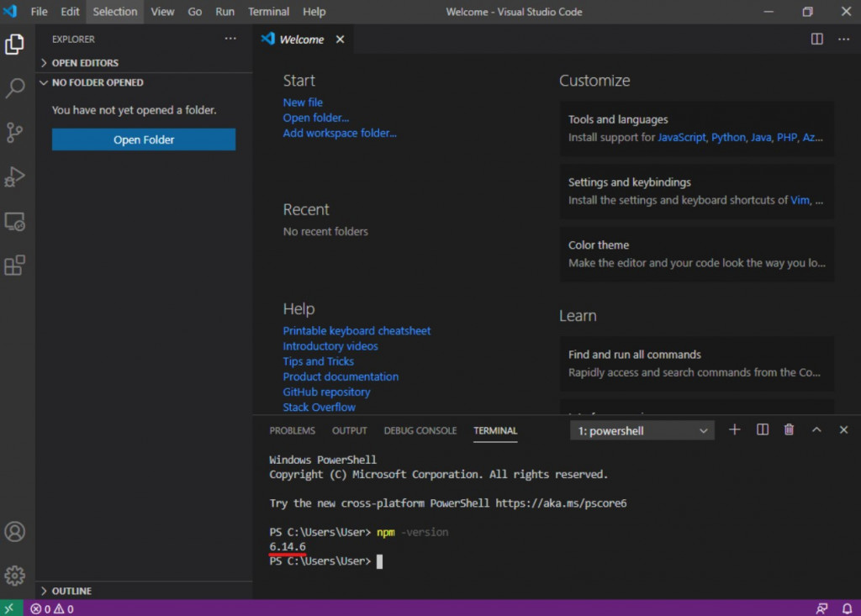This screenshot has width=861, height=616.
Task: Click the remote window indicator in status bar
Action: click(9, 608)
